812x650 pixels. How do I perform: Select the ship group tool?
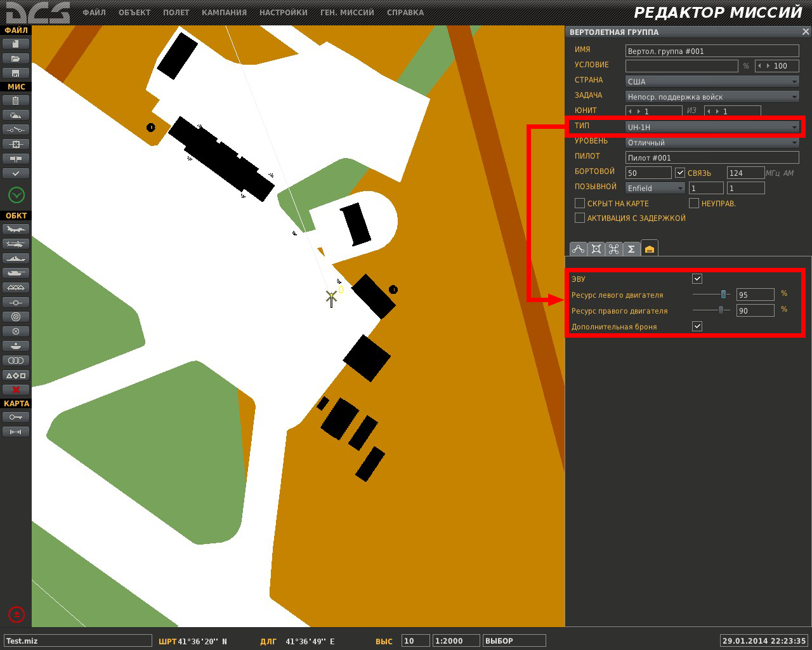(16, 258)
